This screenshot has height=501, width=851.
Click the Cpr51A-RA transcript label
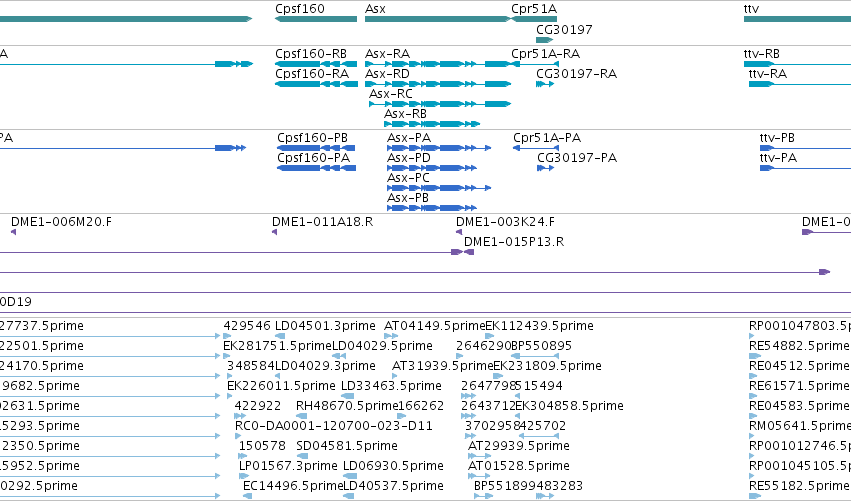[x=545, y=54]
